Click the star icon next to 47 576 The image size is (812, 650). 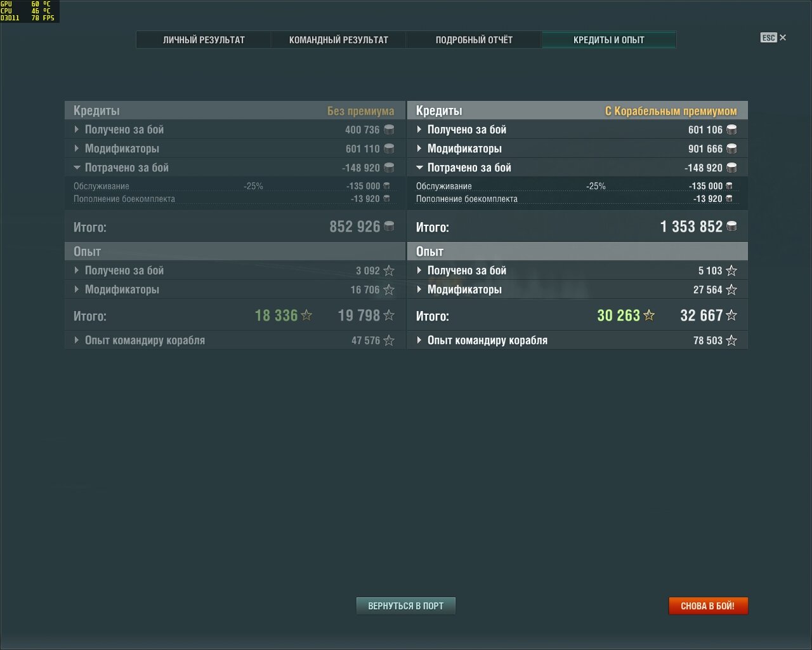(x=389, y=341)
